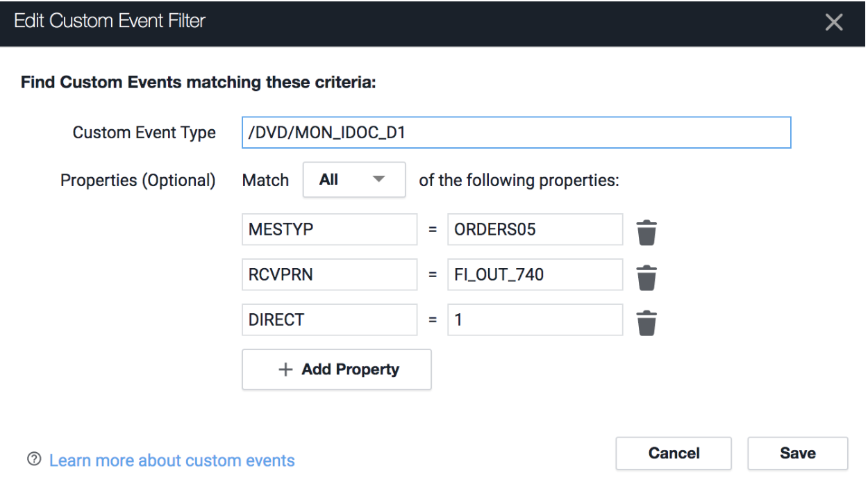The image size is (868, 482).
Task: Click the Custom Event Type field
Action: point(516,133)
